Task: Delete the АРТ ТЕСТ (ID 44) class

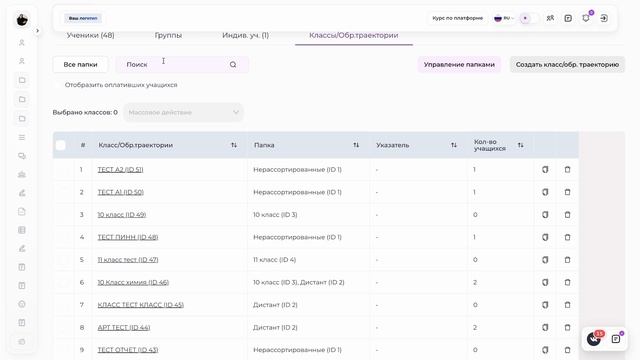Action: (567, 327)
